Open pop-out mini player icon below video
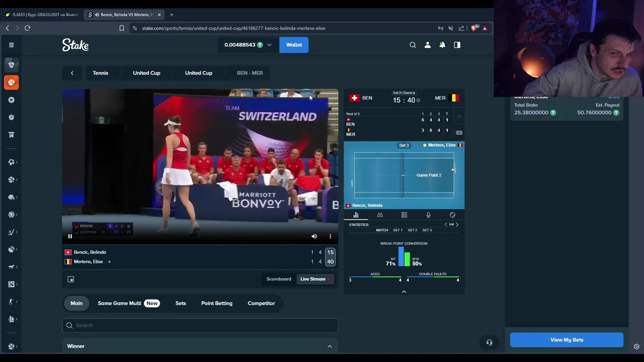 [71, 279]
